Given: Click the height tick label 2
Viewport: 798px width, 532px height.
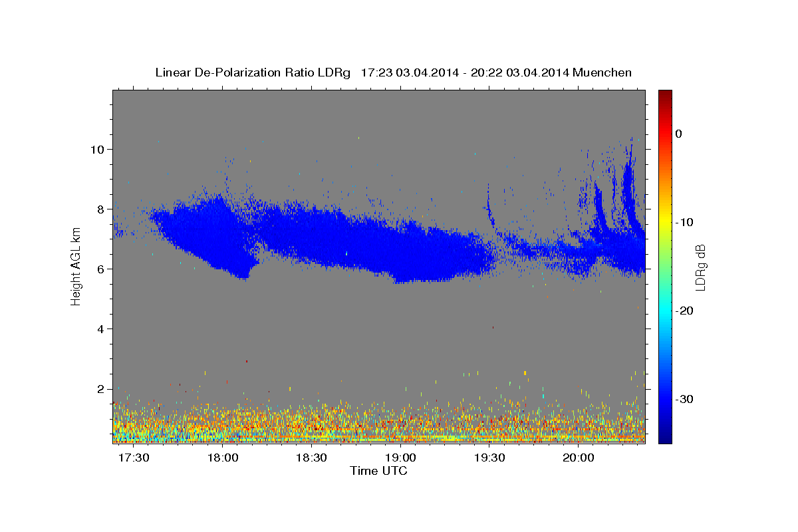Looking at the screenshot, I should [100, 388].
